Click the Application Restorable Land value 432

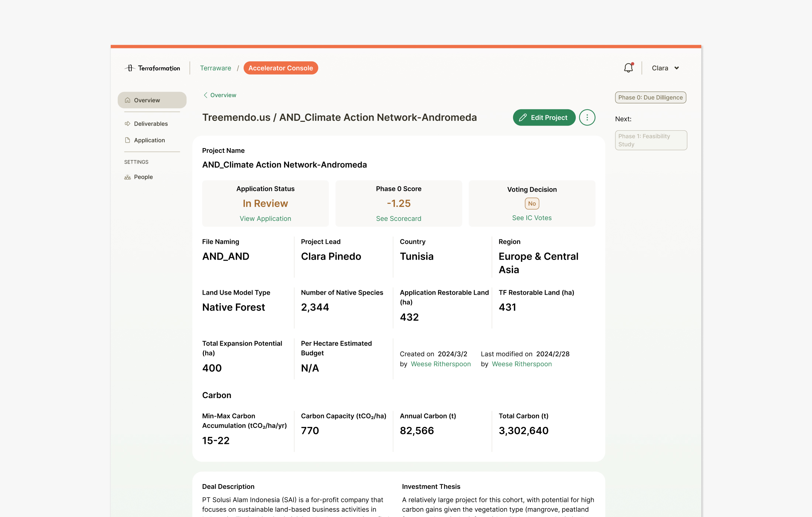coord(409,317)
